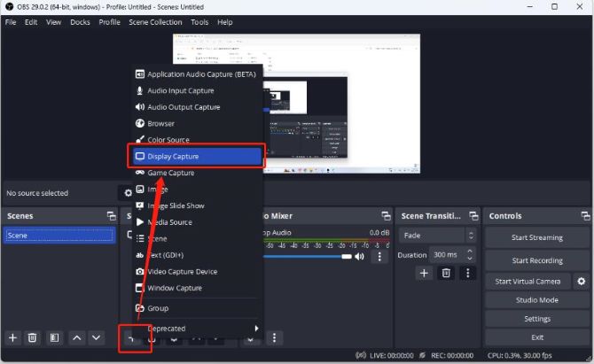594x364 pixels.
Task: Open Virtual Camera settings gear icon
Action: 581,281
